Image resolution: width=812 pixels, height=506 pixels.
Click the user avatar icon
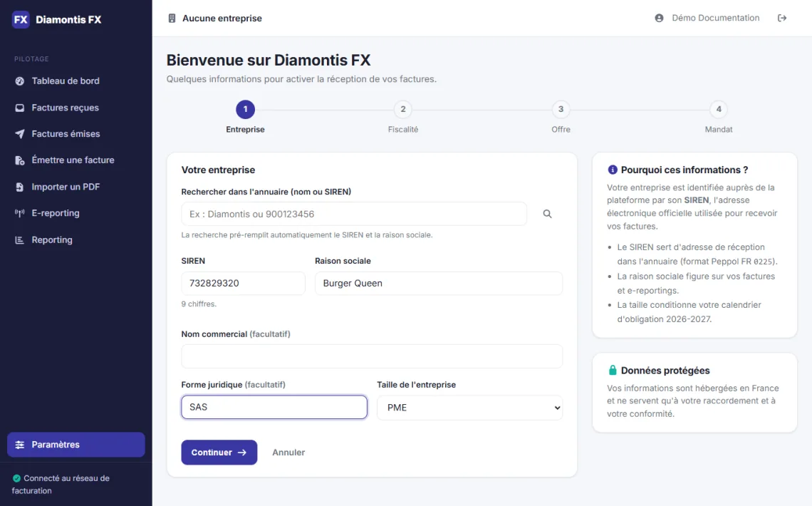pyautogui.click(x=660, y=18)
